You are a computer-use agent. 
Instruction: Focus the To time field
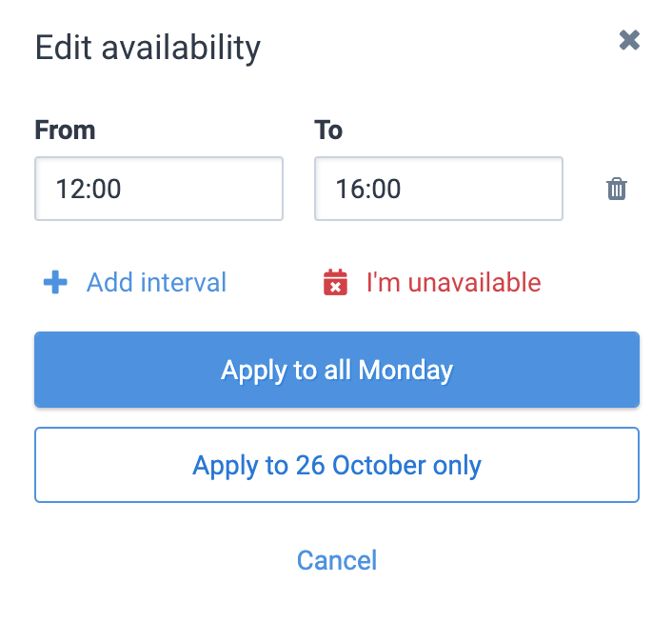[439, 189]
